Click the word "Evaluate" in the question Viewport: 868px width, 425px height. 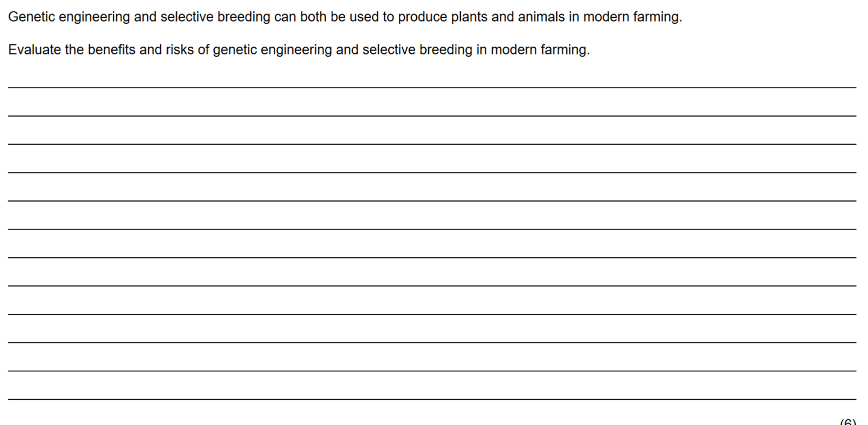point(34,49)
